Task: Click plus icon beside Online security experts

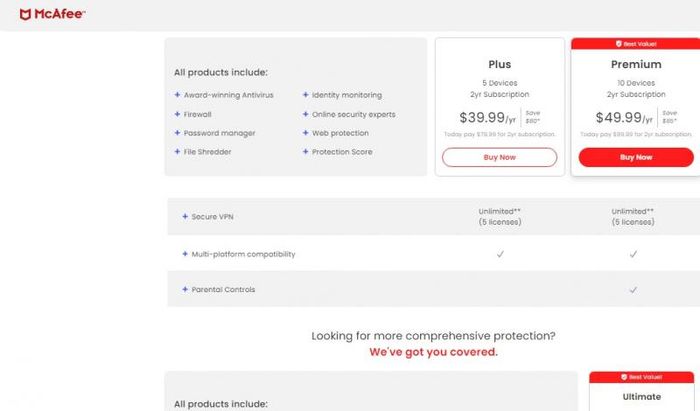Action: point(305,114)
